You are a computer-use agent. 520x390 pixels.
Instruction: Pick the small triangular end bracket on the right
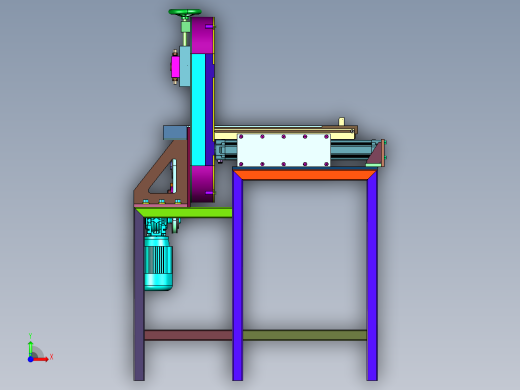point(376,154)
